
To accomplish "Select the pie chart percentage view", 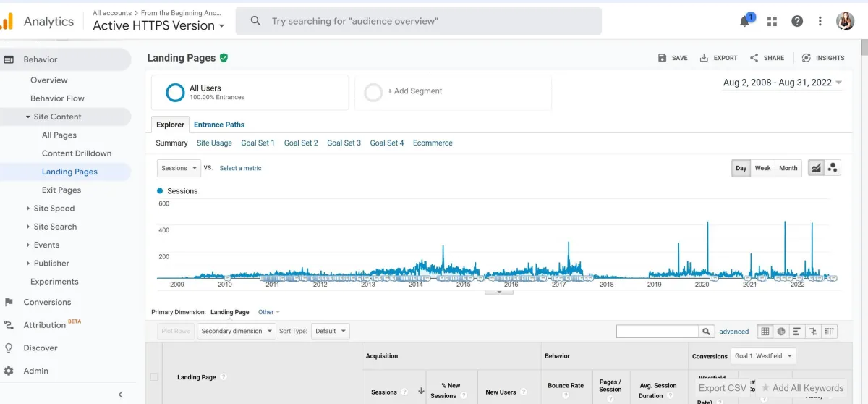I will (781, 332).
